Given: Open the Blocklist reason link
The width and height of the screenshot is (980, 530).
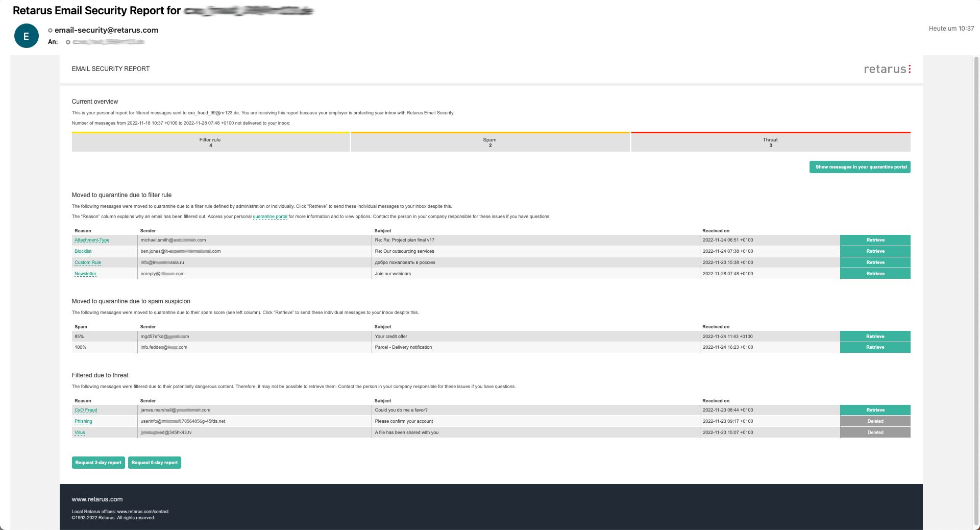Looking at the screenshot, I should pyautogui.click(x=83, y=251).
